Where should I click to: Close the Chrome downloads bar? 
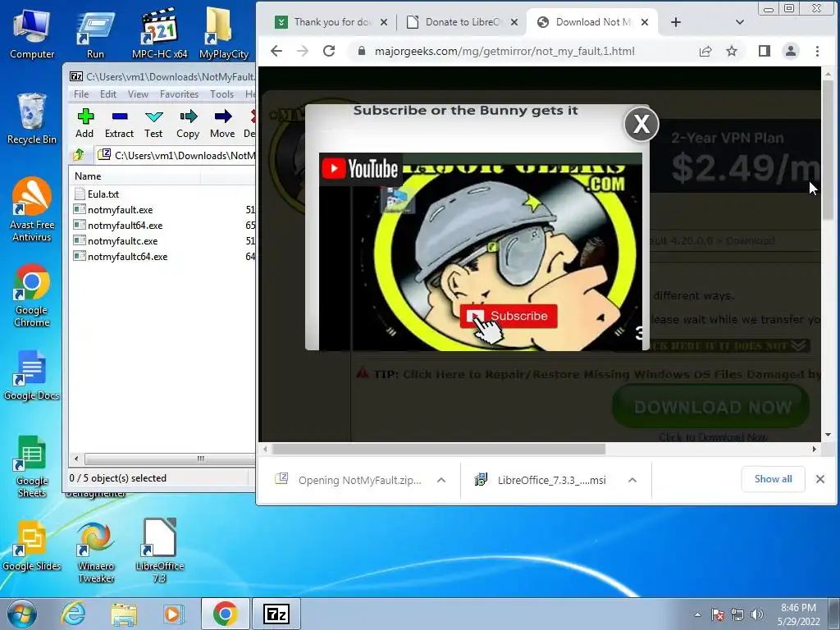[x=820, y=479]
